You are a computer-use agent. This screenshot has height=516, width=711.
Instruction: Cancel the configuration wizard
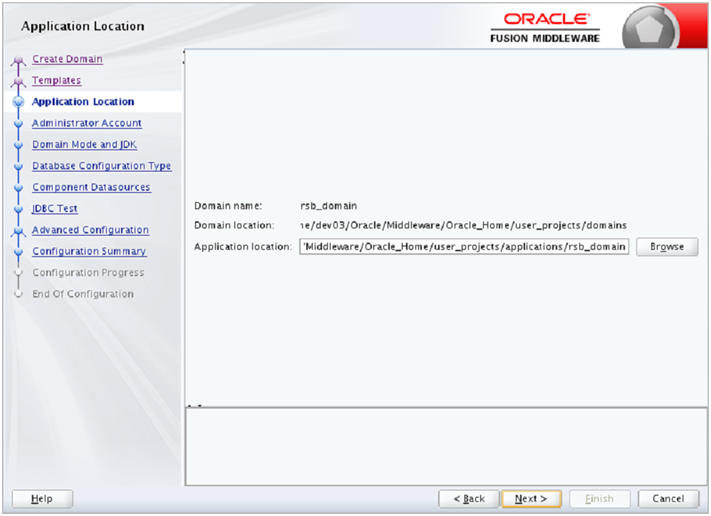click(x=668, y=499)
